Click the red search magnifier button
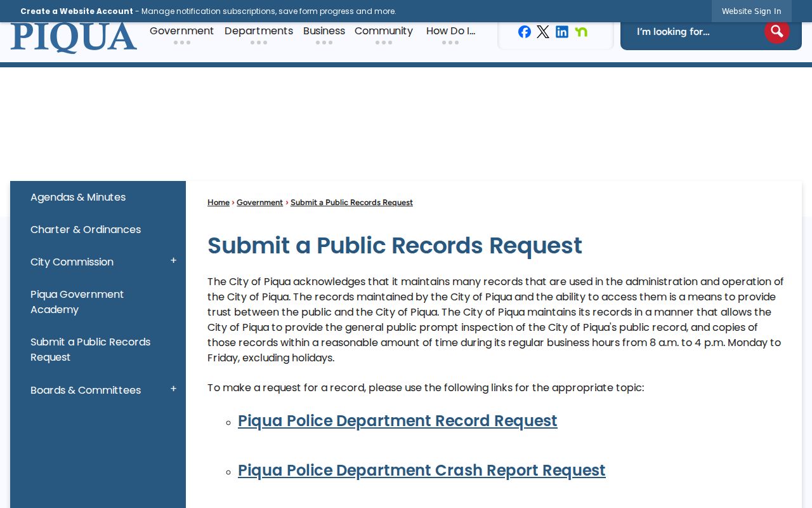This screenshot has width=812, height=508. click(x=776, y=31)
